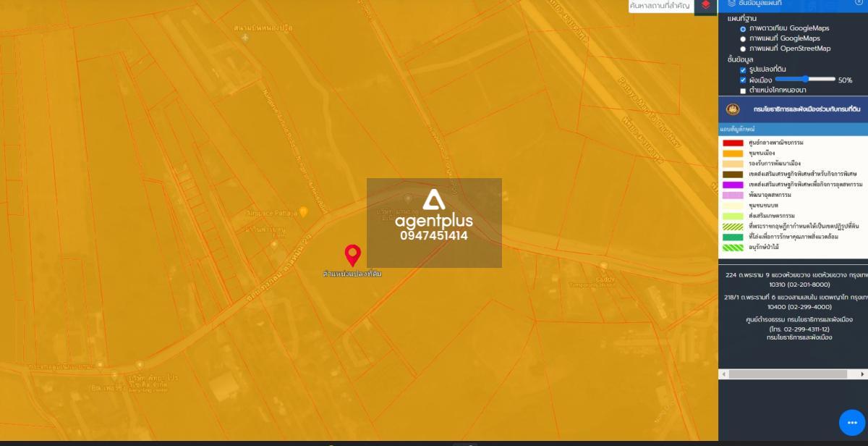Click the important places search field
868x446 pixels.
point(661,6)
